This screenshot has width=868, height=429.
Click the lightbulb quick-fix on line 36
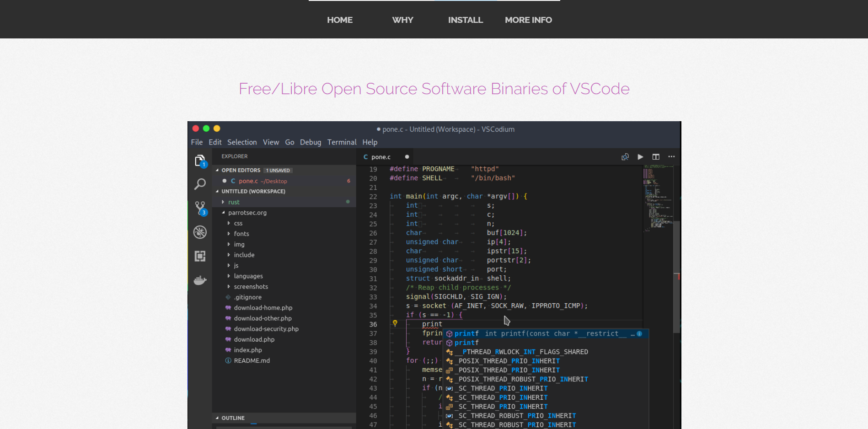tap(395, 323)
